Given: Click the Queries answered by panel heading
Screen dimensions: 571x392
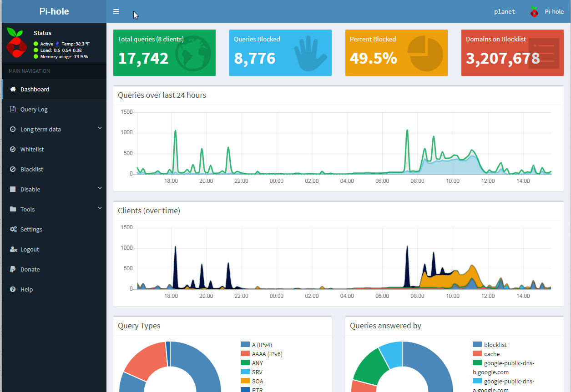Looking at the screenshot, I should [385, 326].
